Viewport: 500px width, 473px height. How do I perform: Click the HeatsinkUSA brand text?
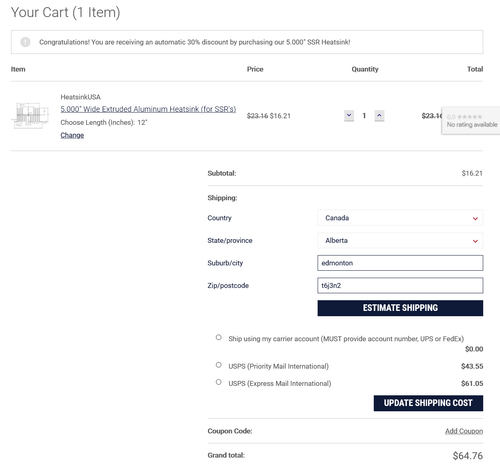pos(80,97)
